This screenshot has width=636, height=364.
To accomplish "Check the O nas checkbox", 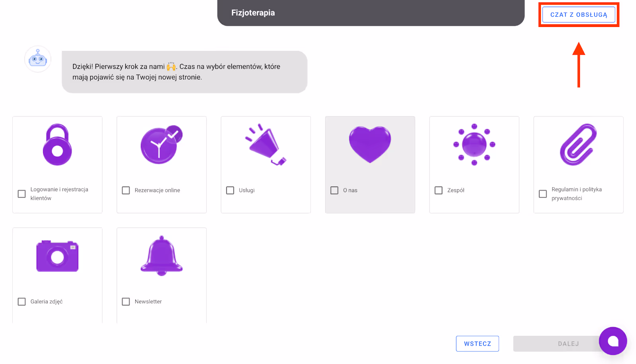I will point(334,190).
